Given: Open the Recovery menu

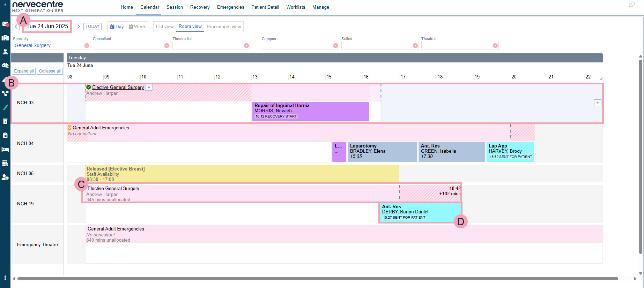Looking at the screenshot, I should coord(200,7).
